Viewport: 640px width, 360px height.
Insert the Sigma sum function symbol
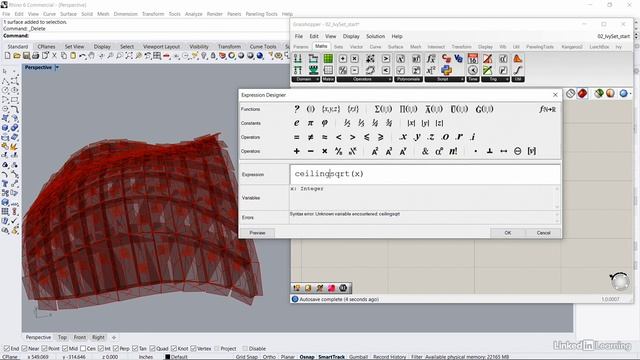[383, 109]
